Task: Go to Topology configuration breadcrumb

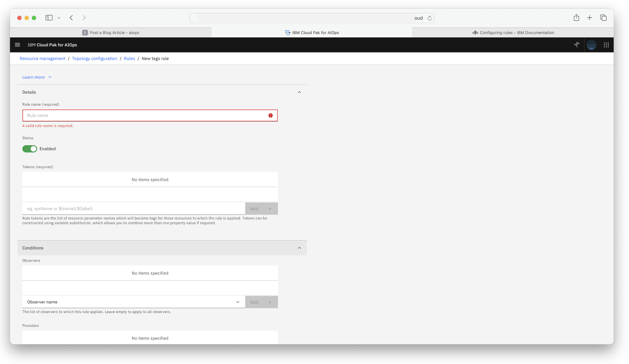Action: coord(95,59)
